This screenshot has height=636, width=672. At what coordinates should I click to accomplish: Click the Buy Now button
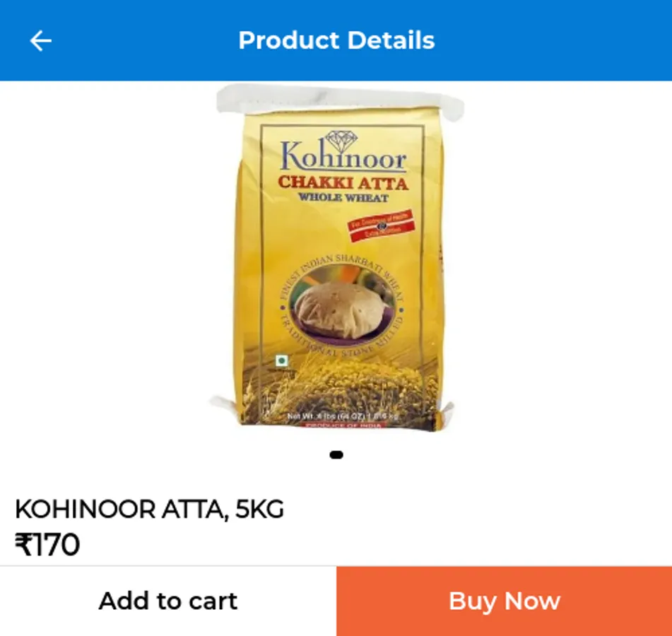[x=504, y=601]
